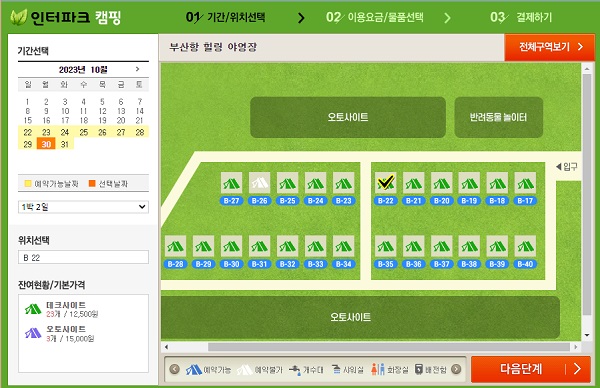Select tent icon B-31
The height and width of the screenshot is (388, 600).
[259, 246]
